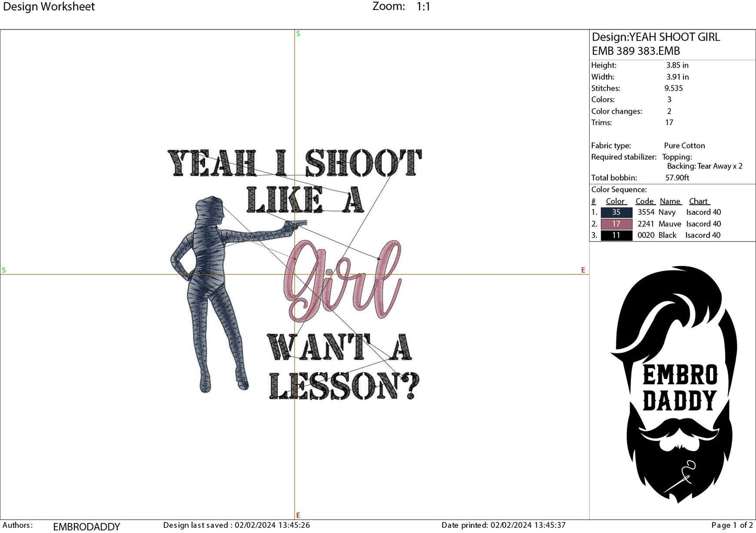Click thread code 0020
Screen dimensions: 756x533
[x=646, y=235]
